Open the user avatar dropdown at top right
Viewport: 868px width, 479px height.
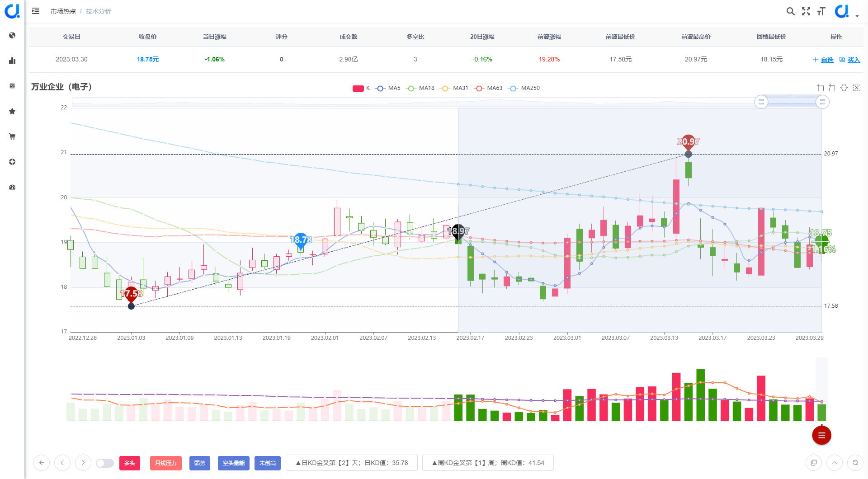point(846,11)
